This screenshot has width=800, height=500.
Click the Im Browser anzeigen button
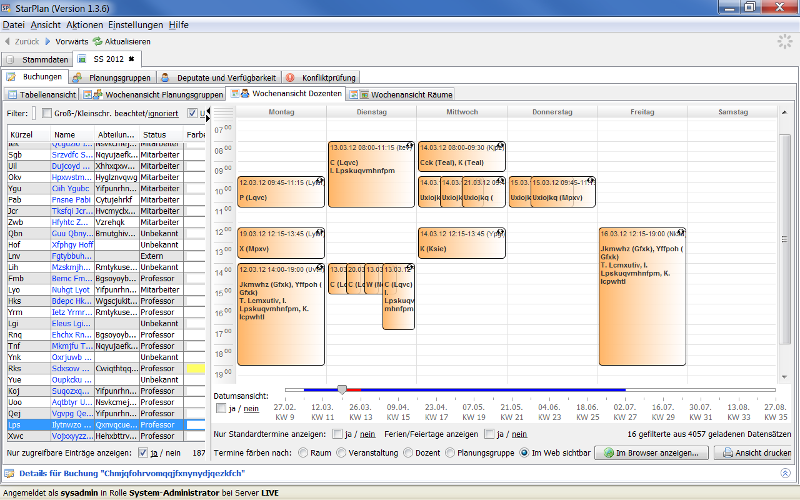pyautogui.click(x=652, y=453)
